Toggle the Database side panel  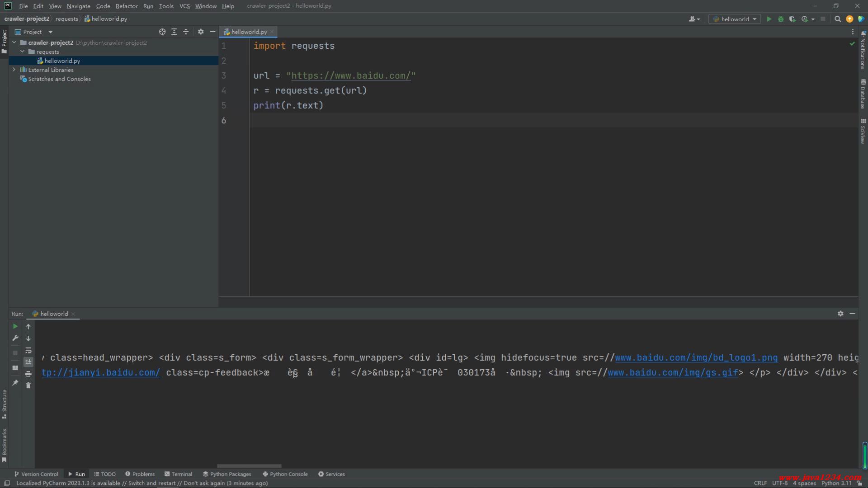coord(863,94)
